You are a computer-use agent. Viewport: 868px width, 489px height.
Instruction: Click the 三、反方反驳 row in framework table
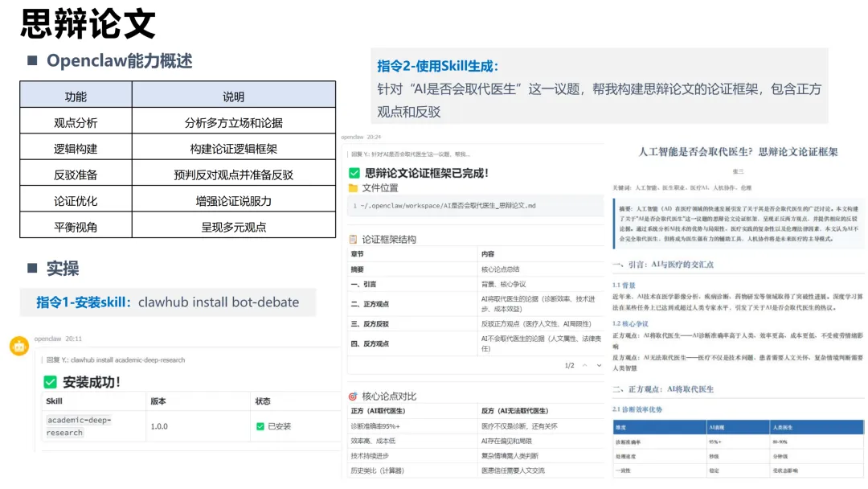tap(476, 324)
